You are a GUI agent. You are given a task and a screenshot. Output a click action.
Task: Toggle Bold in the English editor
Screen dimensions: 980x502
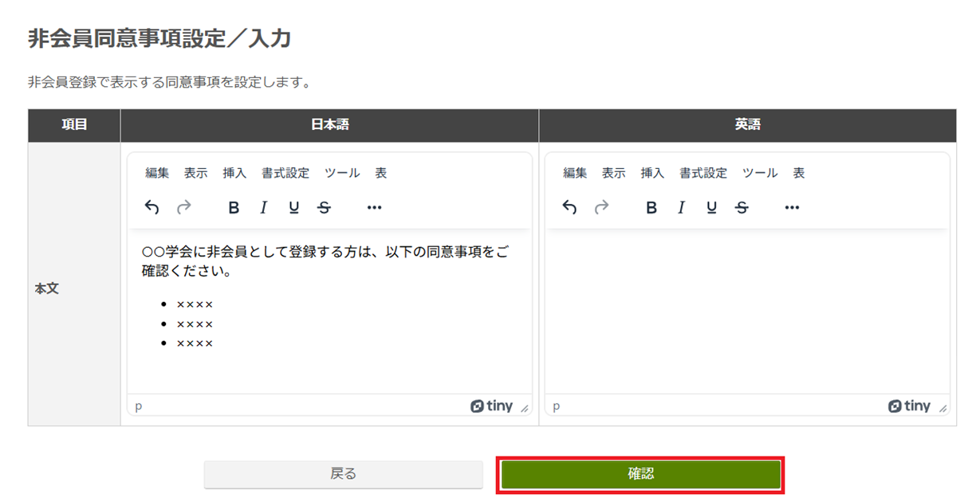(651, 208)
